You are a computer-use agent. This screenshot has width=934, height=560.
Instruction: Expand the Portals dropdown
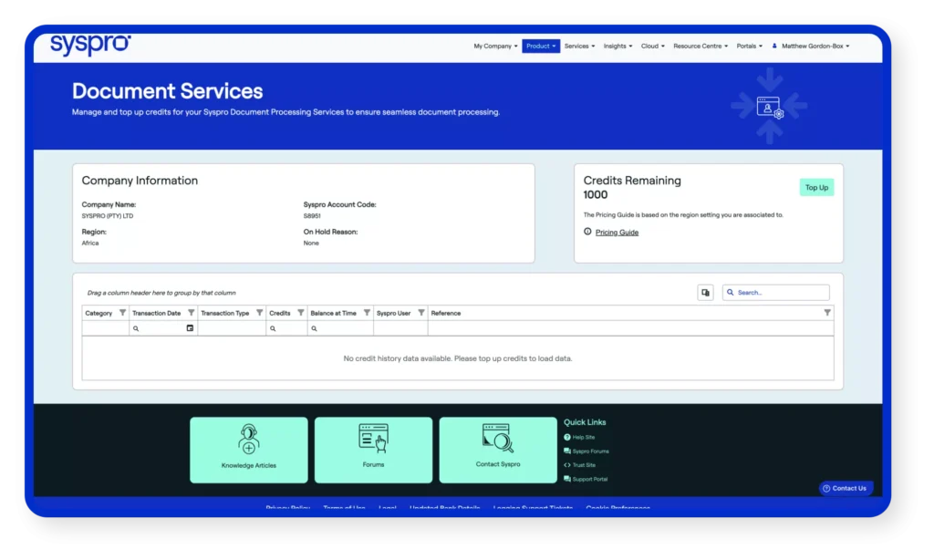pyautogui.click(x=750, y=46)
